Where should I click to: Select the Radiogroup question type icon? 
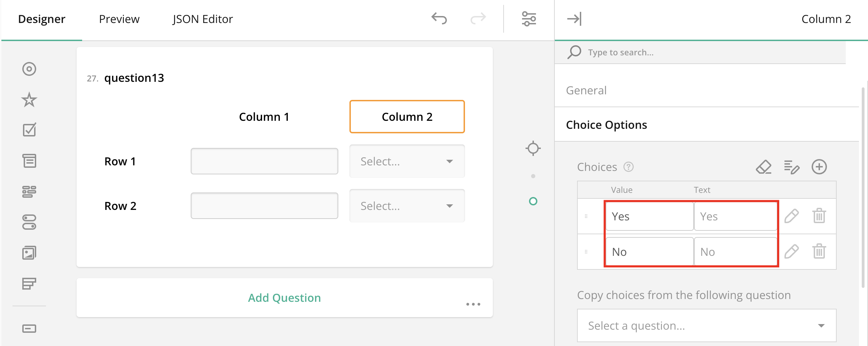(x=30, y=69)
